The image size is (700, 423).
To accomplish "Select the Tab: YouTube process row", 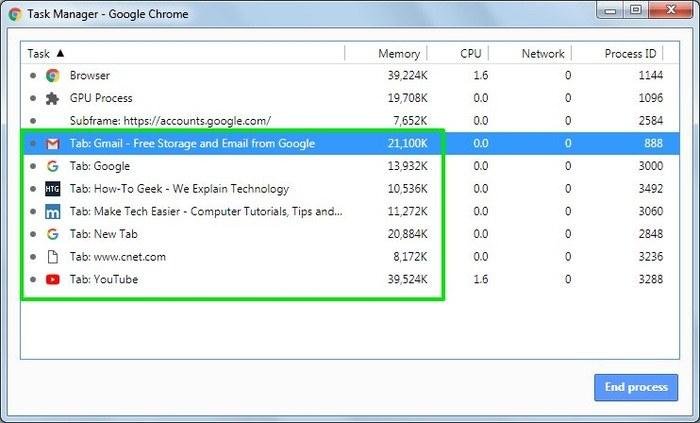I will (350, 280).
